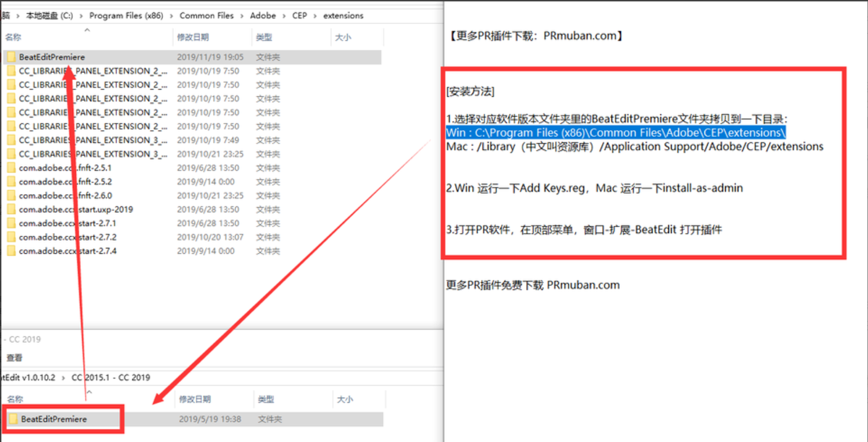Expand chevron after tEdit v1.0.10.2 breadcrumb
868x442 pixels.
click(63, 378)
